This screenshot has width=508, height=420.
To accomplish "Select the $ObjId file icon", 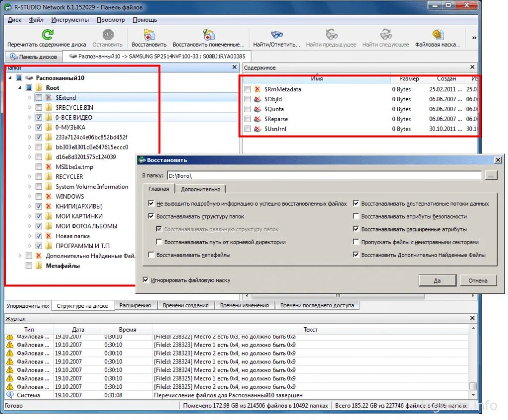I will tap(257, 99).
